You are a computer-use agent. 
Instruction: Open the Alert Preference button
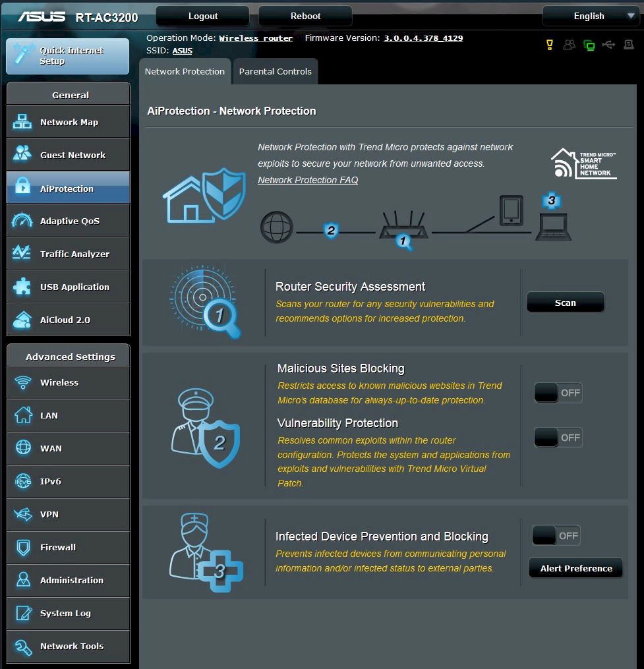click(575, 568)
